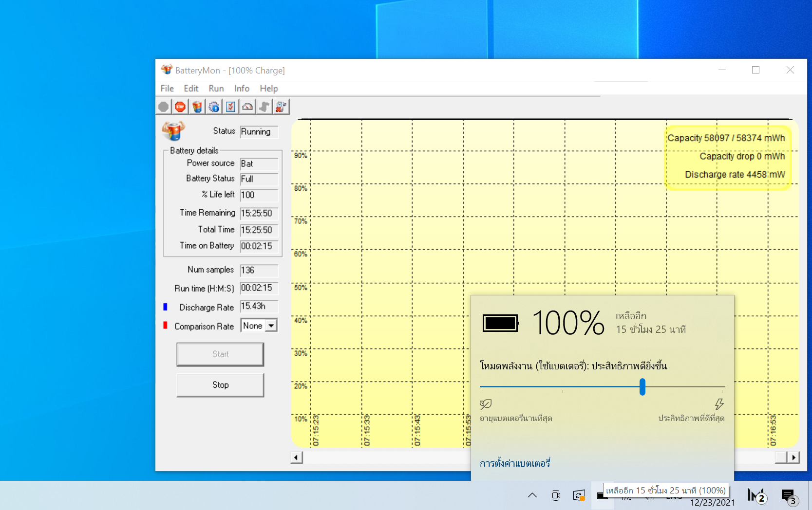Click the Windows Update tray icon

click(x=579, y=495)
